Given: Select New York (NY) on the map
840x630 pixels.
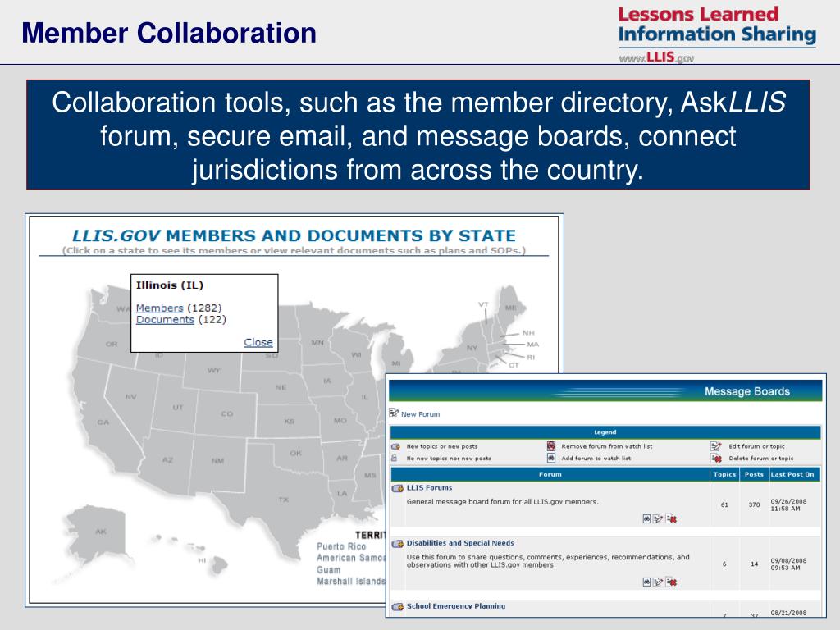Looking at the screenshot, I should pos(472,348).
